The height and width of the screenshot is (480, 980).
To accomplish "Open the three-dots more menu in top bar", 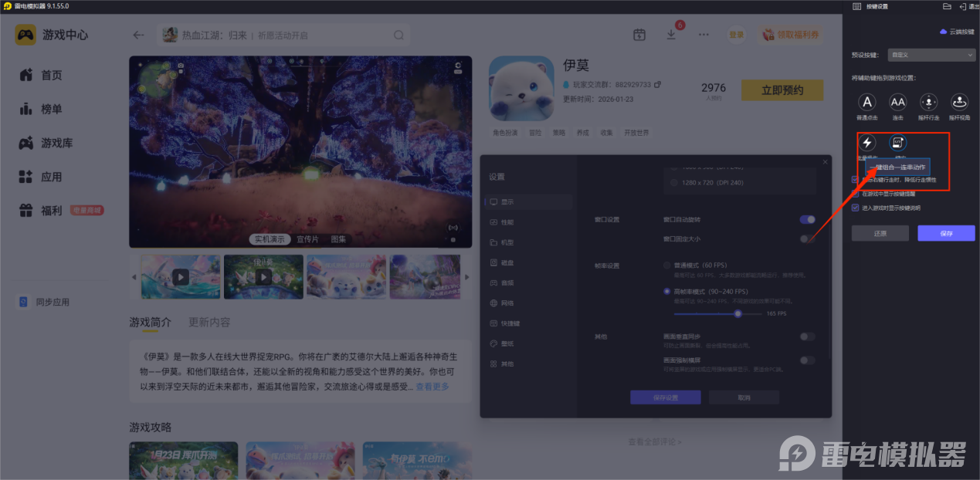I will pyautogui.click(x=704, y=35).
